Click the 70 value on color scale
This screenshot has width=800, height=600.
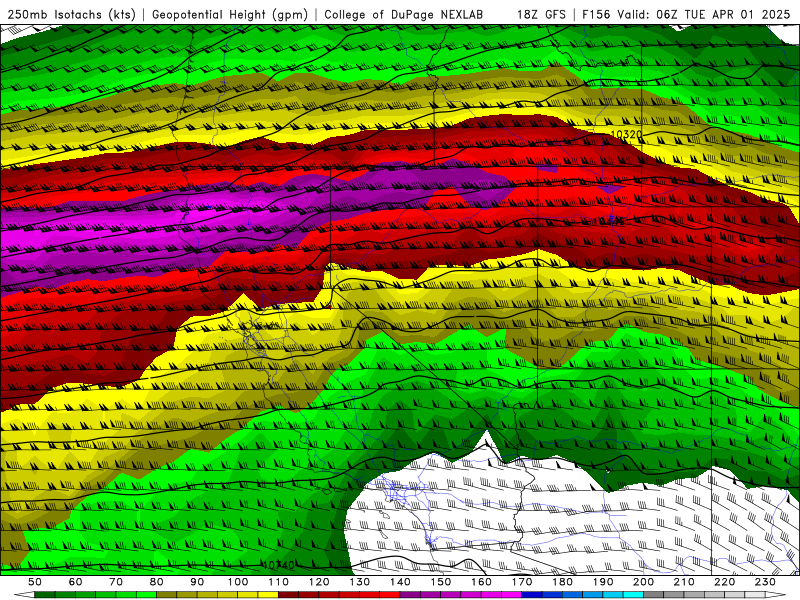(116, 582)
